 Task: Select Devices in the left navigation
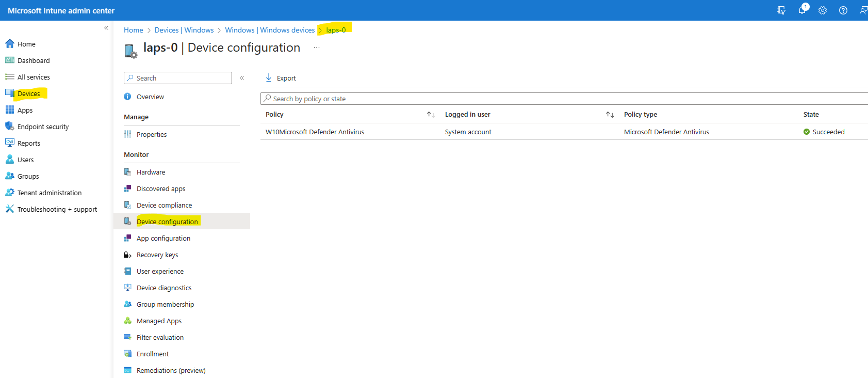[x=28, y=94]
